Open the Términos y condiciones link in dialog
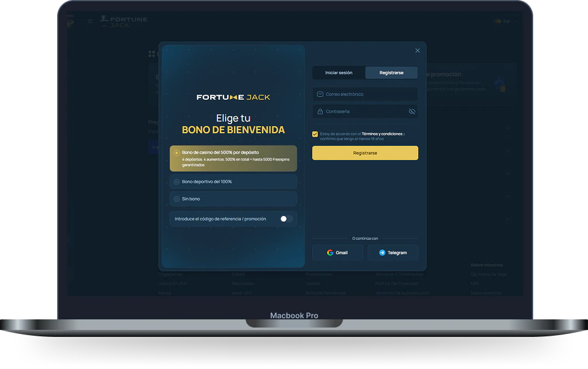This screenshot has width=588, height=369. pyautogui.click(x=381, y=134)
